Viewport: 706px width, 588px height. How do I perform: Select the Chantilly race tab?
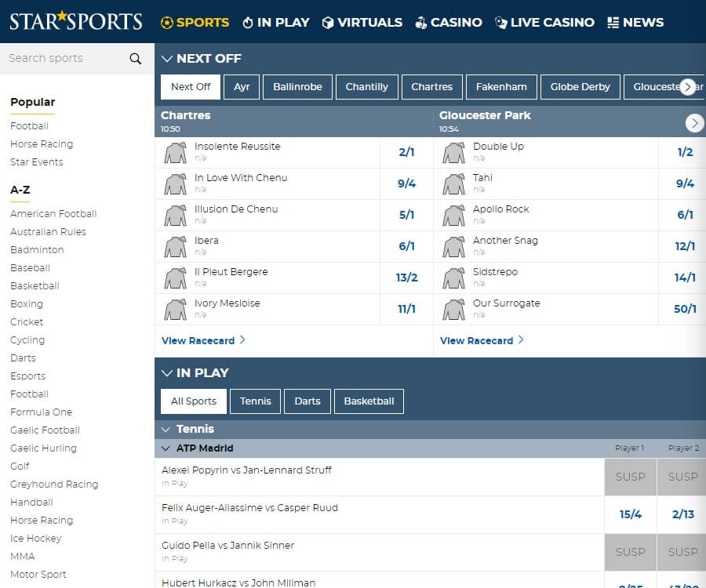click(367, 87)
